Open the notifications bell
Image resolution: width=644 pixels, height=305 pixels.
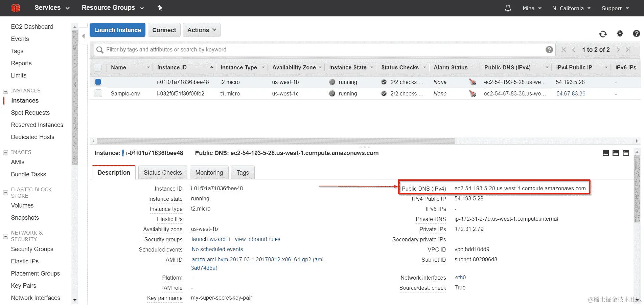pyautogui.click(x=508, y=8)
